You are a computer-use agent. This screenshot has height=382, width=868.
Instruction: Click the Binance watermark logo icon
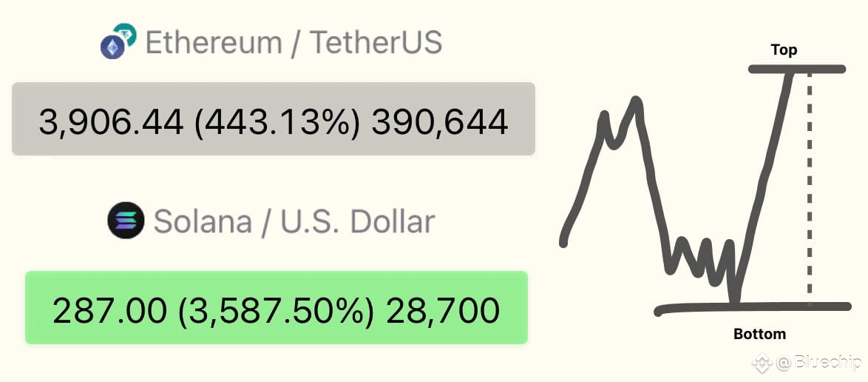click(762, 363)
